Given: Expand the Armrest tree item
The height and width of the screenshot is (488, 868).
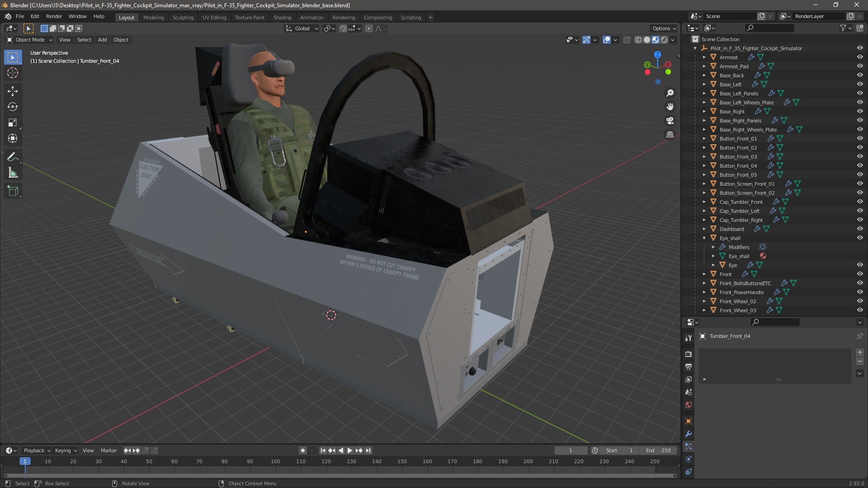Looking at the screenshot, I should (x=704, y=57).
